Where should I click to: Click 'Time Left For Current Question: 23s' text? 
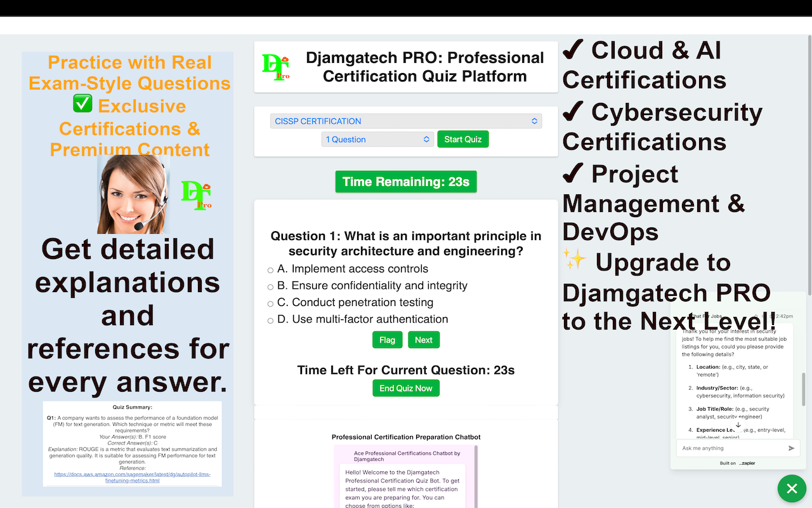coord(406,370)
